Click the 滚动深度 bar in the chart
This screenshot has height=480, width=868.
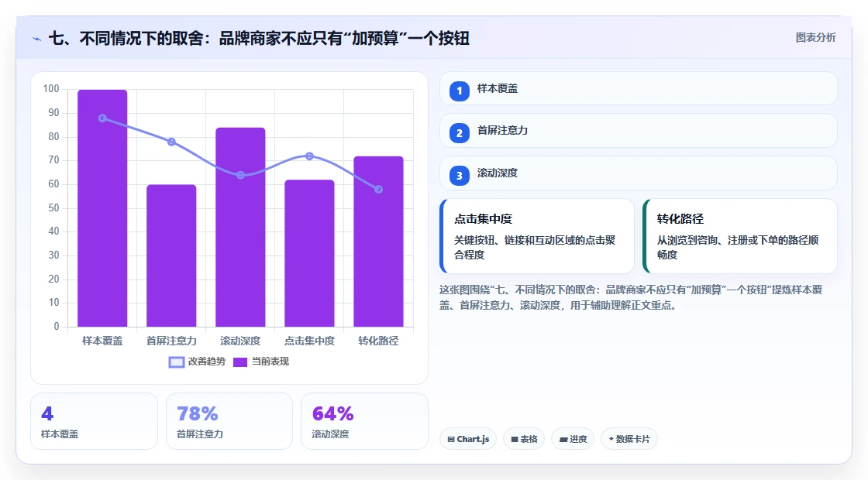click(x=240, y=227)
